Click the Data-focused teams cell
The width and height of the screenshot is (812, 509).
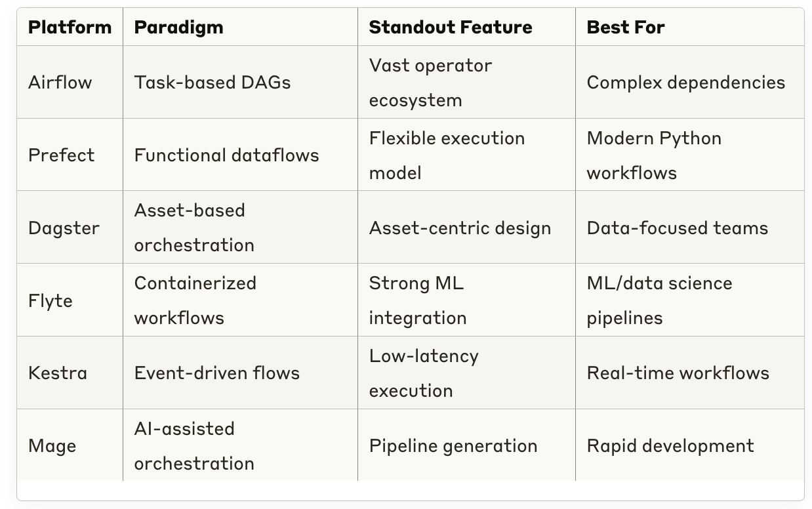click(x=677, y=228)
